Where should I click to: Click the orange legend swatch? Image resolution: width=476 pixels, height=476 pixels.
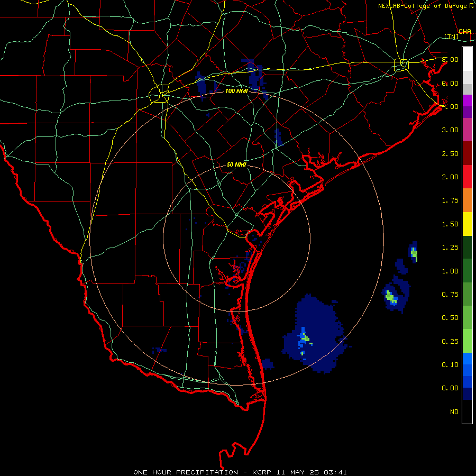pyautogui.click(x=467, y=200)
